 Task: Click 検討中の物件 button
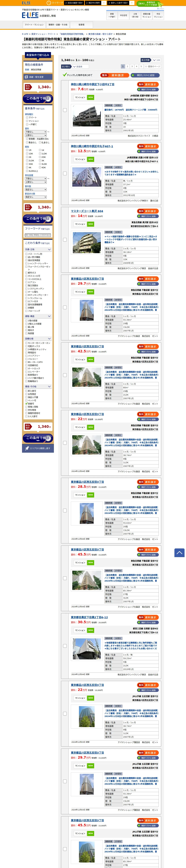tap(93, 3)
